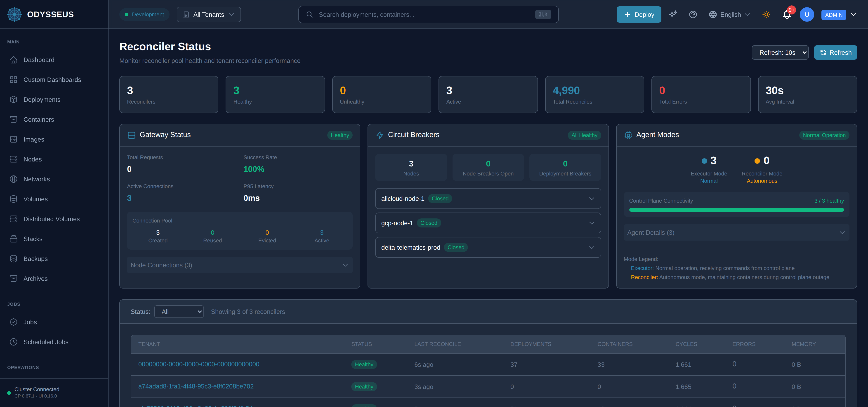Click the LAST RECONCILE column header
The height and width of the screenshot is (407, 868).
[437, 344]
